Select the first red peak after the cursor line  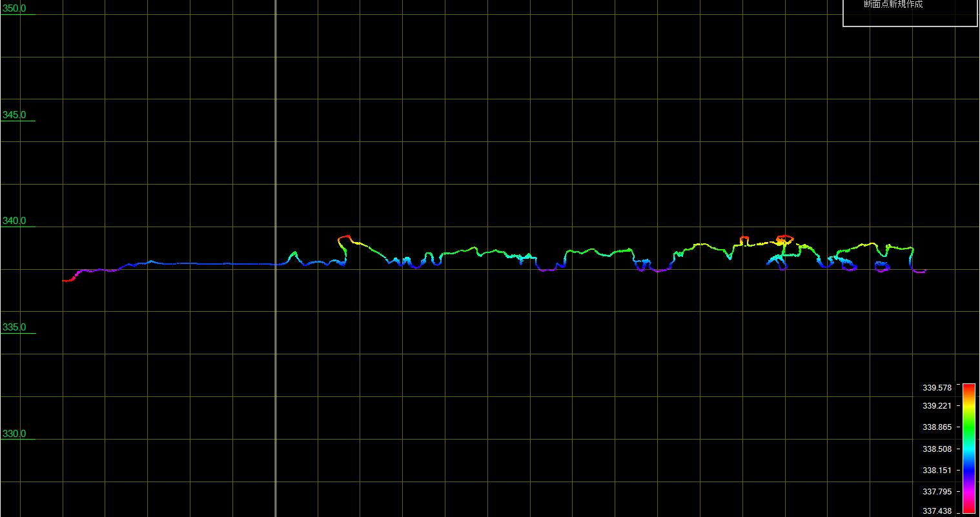[344, 237]
